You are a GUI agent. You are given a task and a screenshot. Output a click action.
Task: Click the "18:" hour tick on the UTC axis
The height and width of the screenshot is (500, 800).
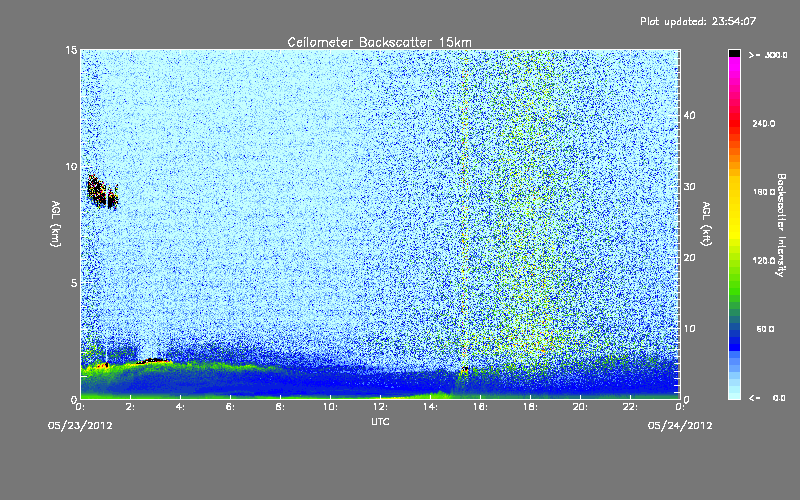[x=530, y=407]
